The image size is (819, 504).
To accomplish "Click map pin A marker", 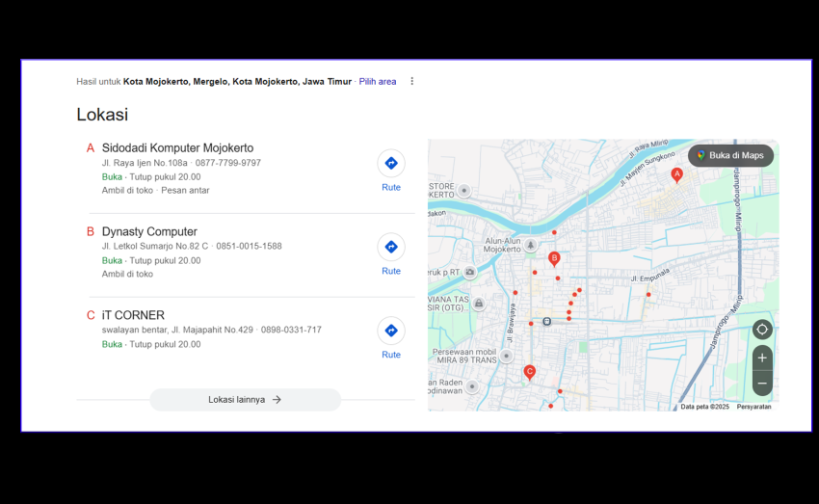I will click(x=677, y=174).
